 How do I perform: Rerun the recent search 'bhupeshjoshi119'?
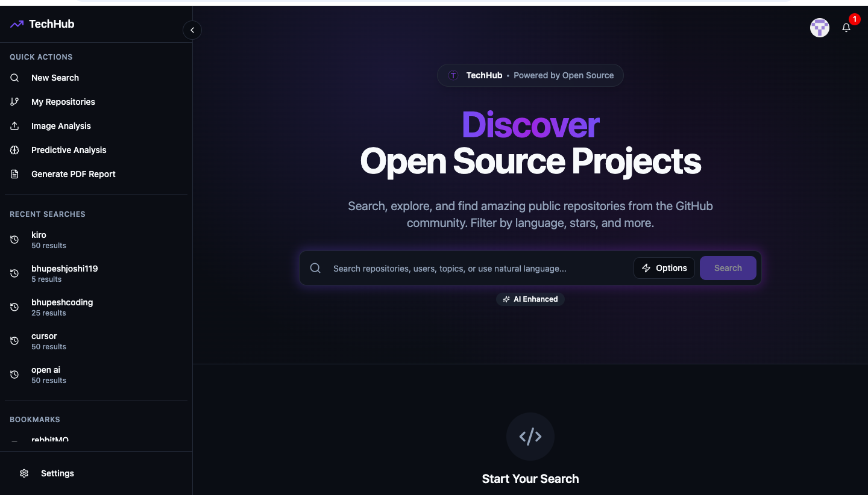pos(96,273)
